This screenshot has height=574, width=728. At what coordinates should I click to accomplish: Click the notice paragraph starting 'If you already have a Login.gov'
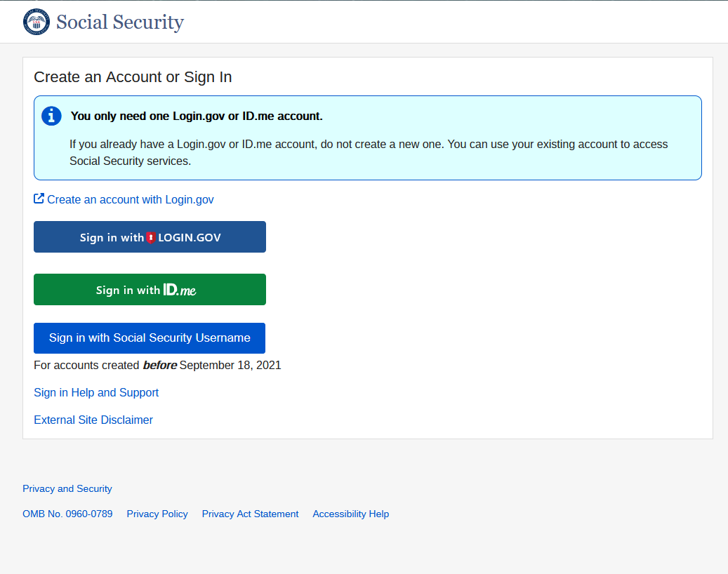369,153
